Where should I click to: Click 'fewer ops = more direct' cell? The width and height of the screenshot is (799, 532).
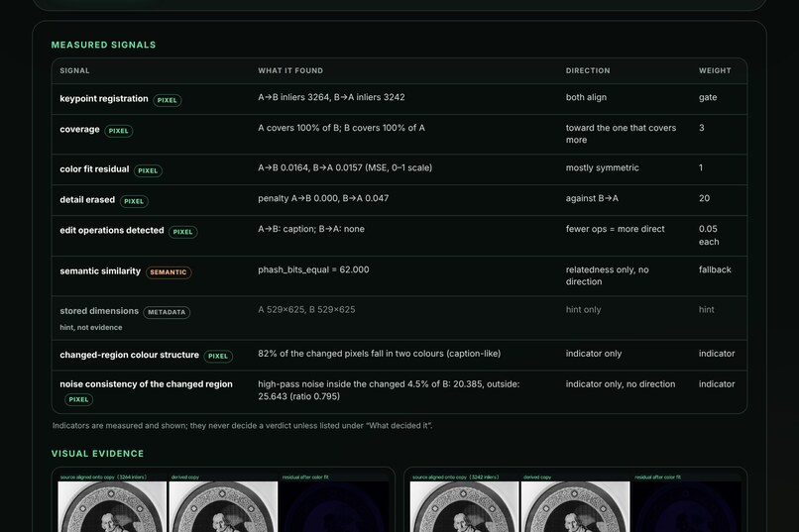pos(615,229)
